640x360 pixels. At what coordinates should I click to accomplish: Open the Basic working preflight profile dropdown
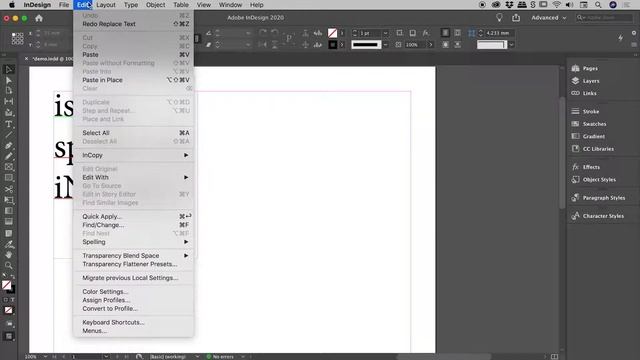(x=197, y=357)
